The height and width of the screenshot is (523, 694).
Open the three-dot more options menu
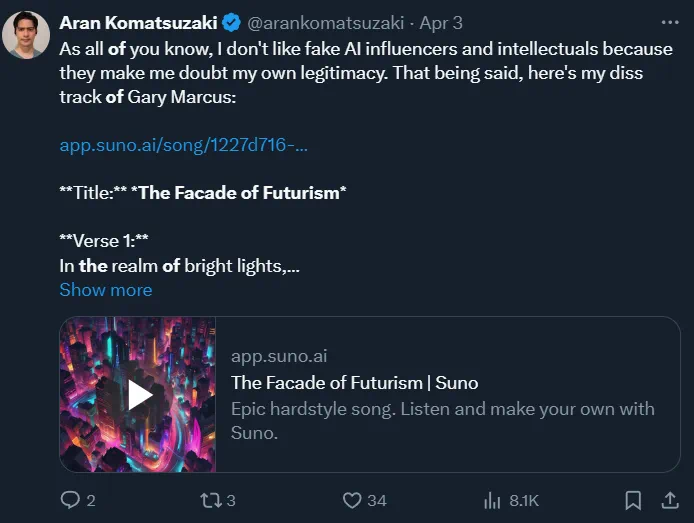point(669,22)
